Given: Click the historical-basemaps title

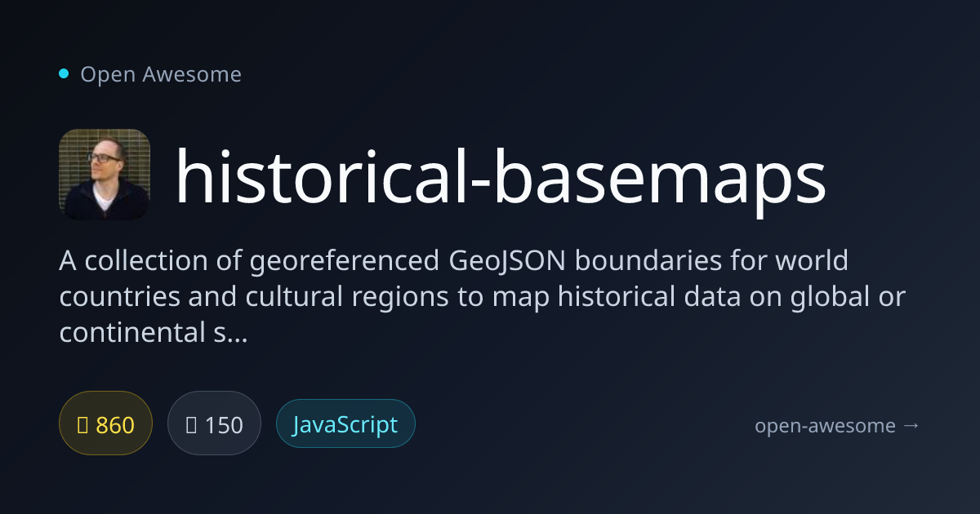Looking at the screenshot, I should (x=500, y=179).
